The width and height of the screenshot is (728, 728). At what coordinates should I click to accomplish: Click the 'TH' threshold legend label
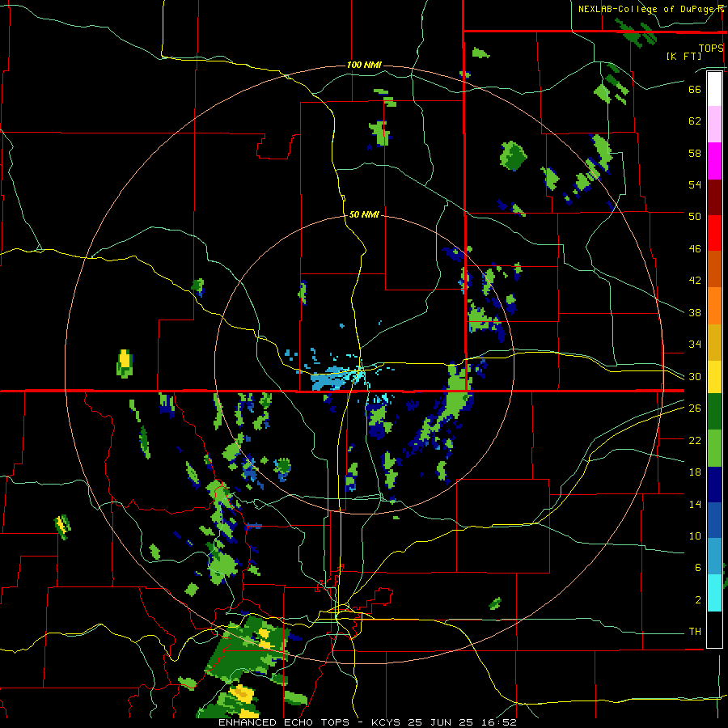(x=695, y=632)
